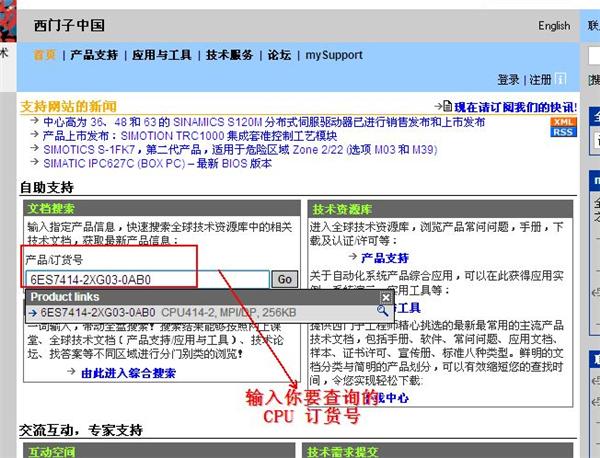Click the 西门子中国 site title

(x=69, y=26)
